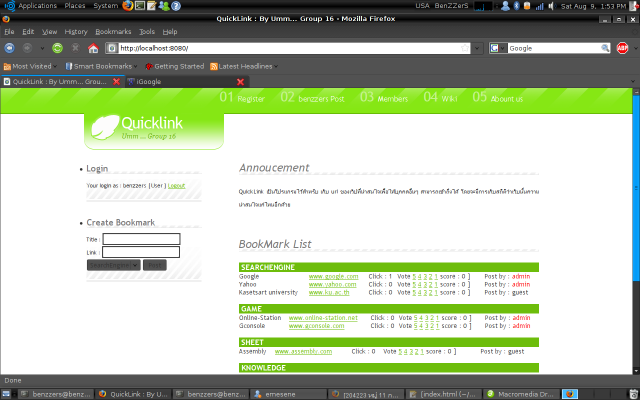Viewport: 640px width, 400px height.
Task: Reload the page with the green refresh icon
Action: 57,47
